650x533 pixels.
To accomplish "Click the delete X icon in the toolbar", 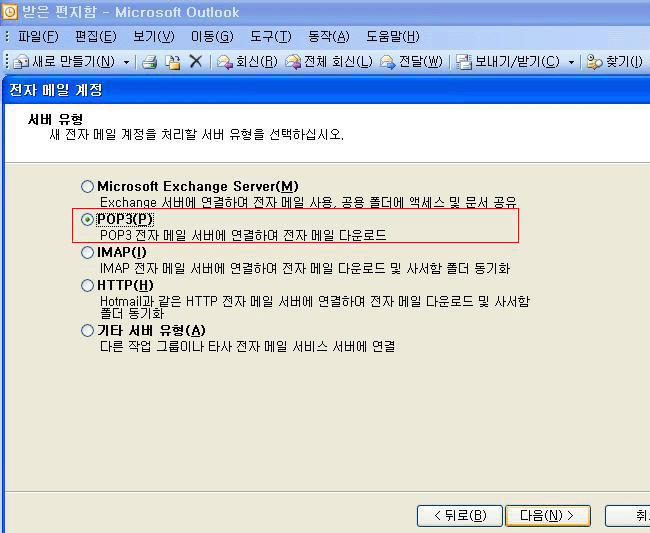I will (196, 62).
